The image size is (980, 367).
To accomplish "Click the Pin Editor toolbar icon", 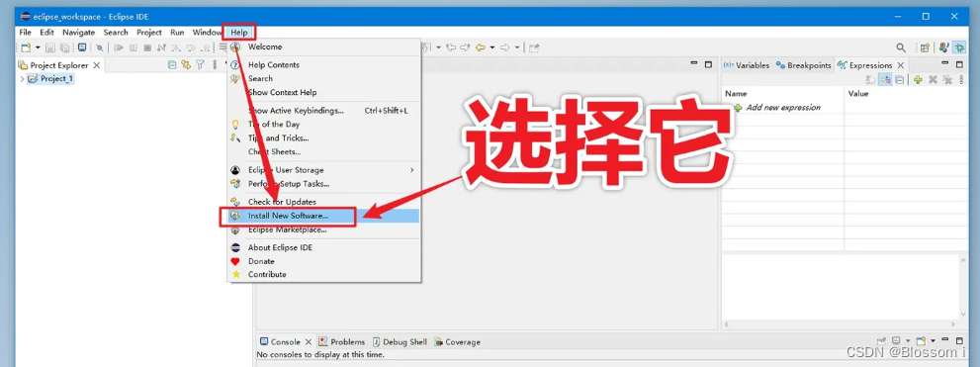I will (x=534, y=47).
